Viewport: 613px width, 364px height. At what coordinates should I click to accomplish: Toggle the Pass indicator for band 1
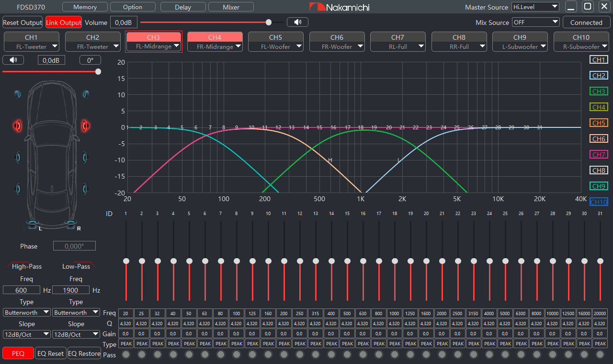(126, 354)
